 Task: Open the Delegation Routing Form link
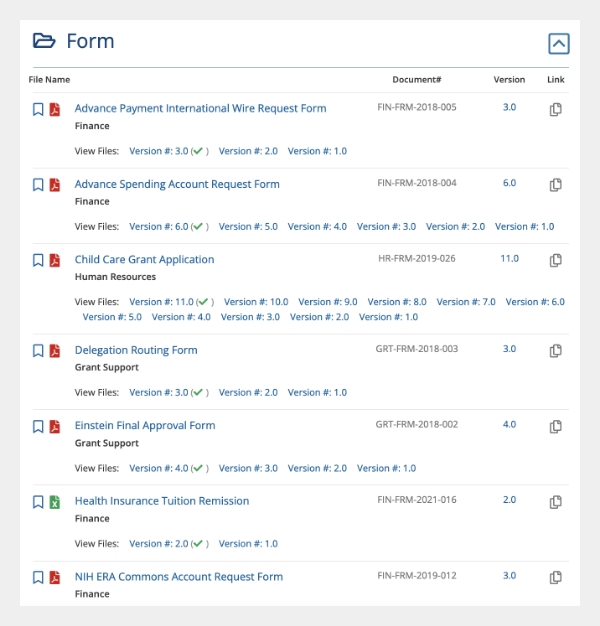click(x=136, y=350)
